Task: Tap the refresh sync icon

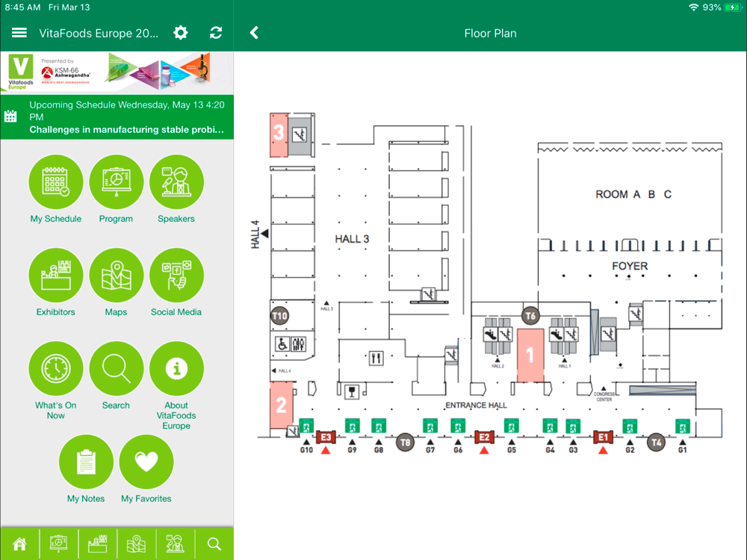Action: pos(216,33)
